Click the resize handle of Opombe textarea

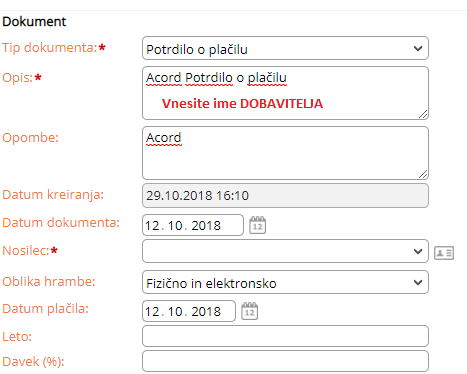[x=423, y=174]
